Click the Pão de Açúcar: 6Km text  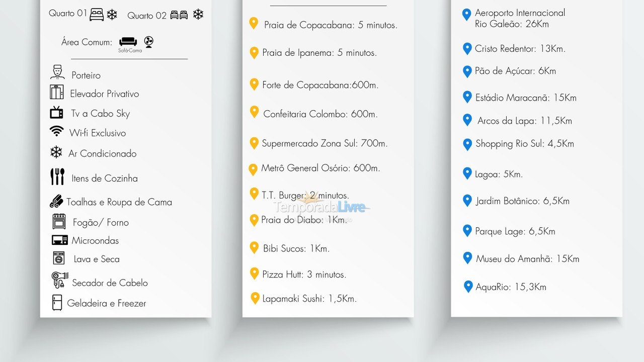click(515, 71)
